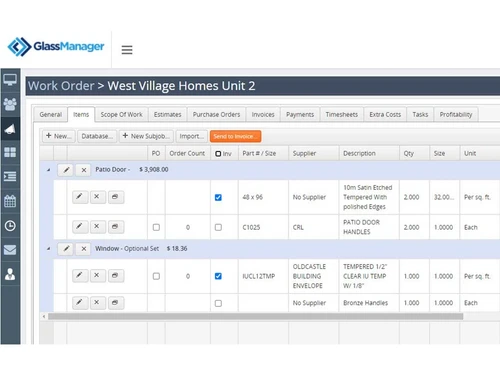Open the megaphone sidebar icon
Screen dimensions: 500x375
tap(10, 129)
